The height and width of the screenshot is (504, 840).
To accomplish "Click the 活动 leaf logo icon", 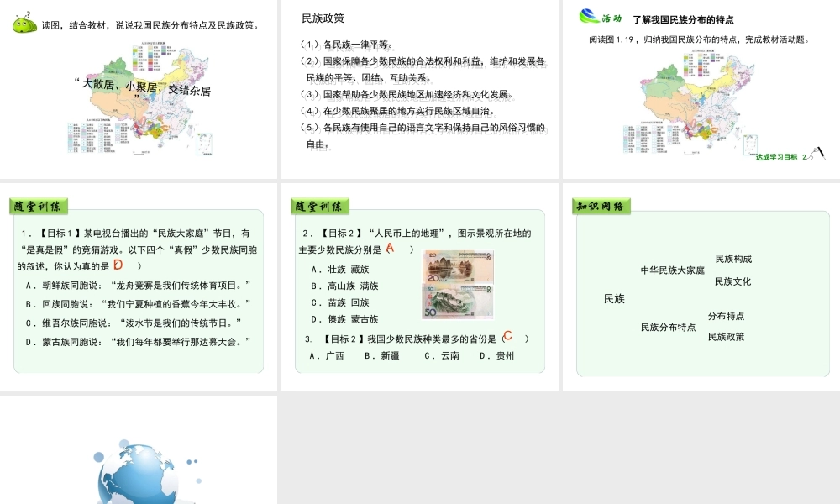I will coord(589,16).
